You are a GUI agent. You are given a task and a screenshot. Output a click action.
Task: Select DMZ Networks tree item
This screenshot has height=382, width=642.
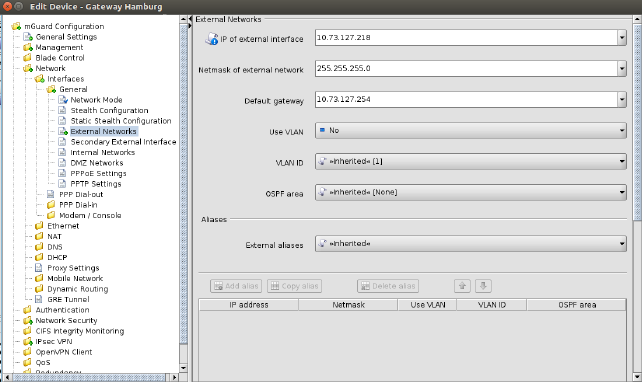click(97, 163)
